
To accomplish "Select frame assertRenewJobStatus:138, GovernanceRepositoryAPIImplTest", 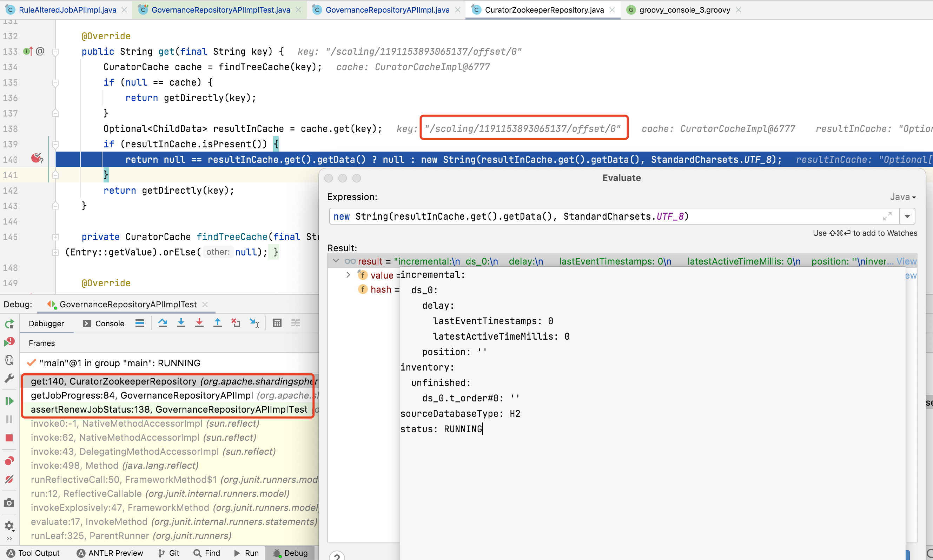I will [x=169, y=409].
